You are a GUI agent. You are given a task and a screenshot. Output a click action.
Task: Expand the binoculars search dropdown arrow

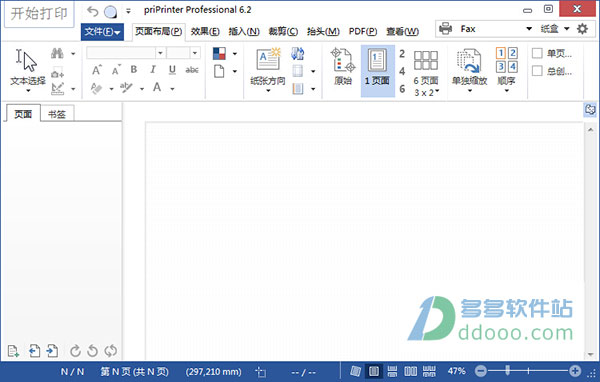(x=73, y=54)
